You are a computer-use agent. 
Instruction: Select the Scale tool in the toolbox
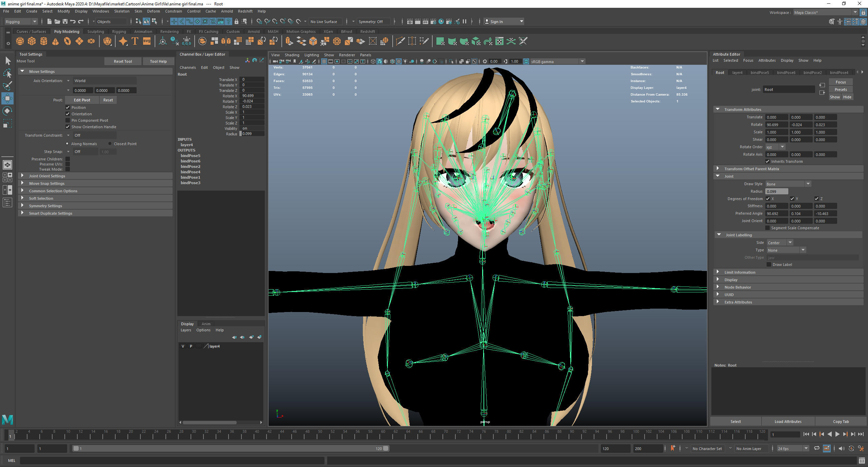pyautogui.click(x=7, y=123)
